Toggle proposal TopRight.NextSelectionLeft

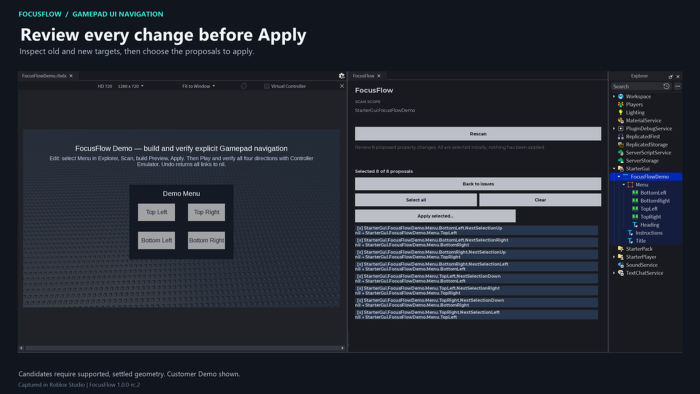coord(476,315)
